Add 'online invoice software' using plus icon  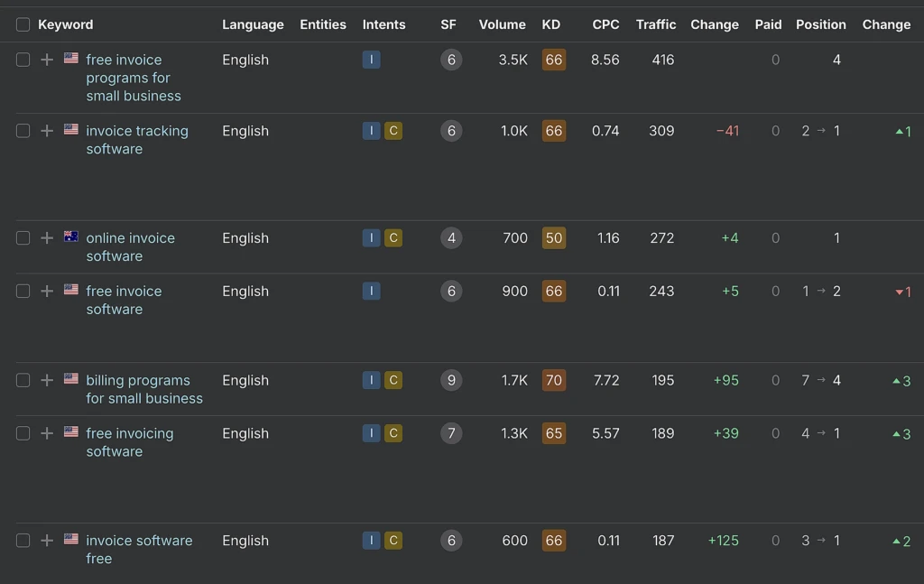tap(47, 238)
